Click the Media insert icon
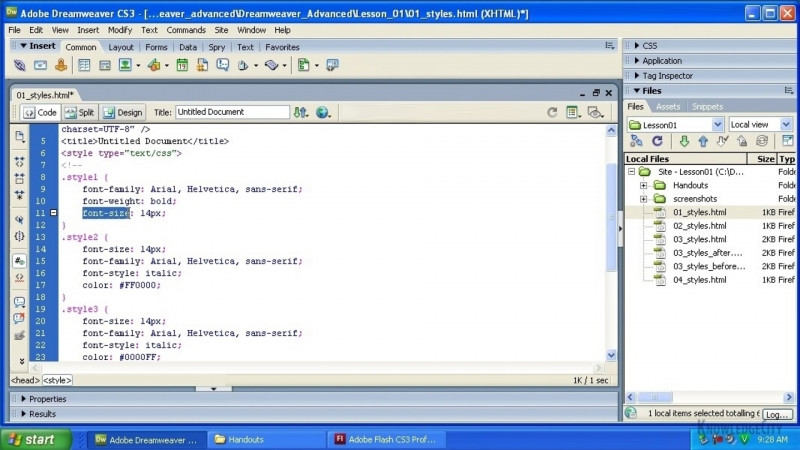This screenshot has height=450, width=800. pos(154,65)
